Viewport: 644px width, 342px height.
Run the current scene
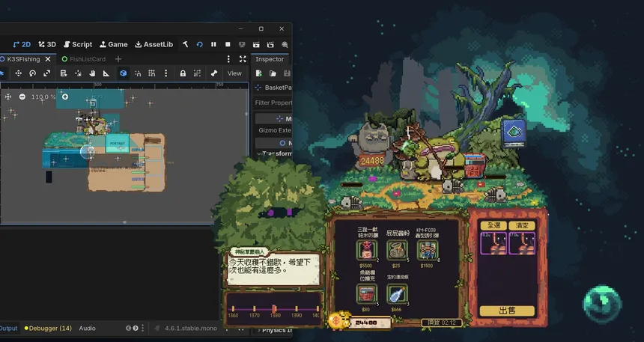[x=256, y=44]
